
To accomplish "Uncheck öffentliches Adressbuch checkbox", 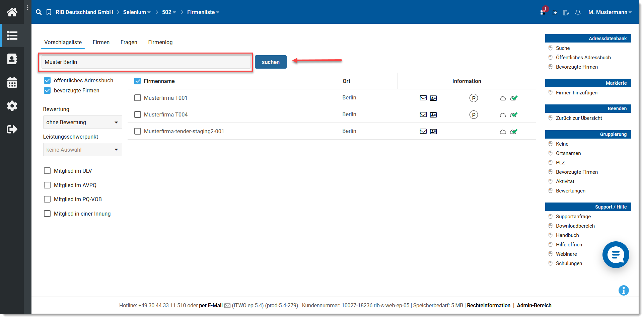I will tap(47, 81).
